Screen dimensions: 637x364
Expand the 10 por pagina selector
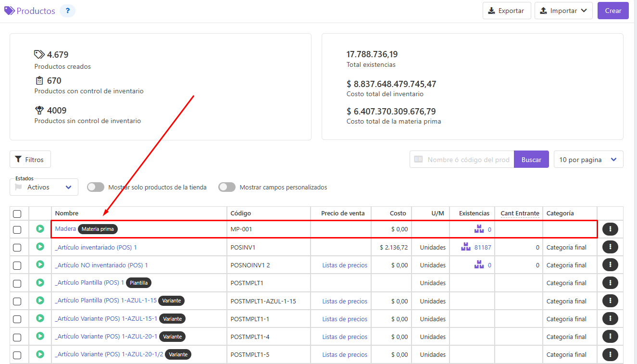[588, 160]
